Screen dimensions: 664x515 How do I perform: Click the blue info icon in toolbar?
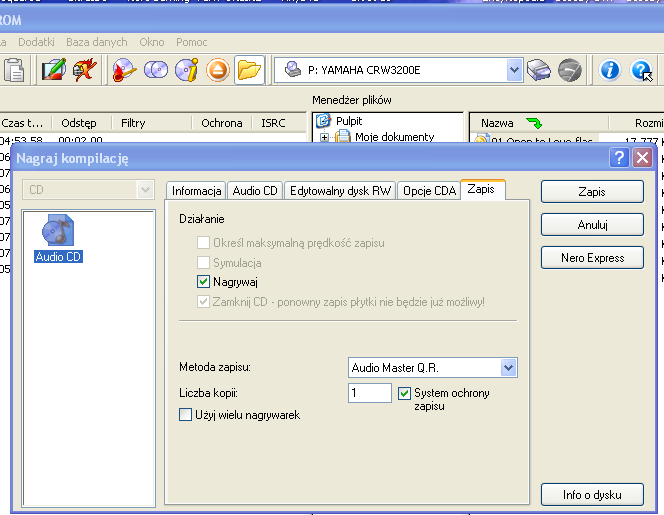pyautogui.click(x=610, y=70)
